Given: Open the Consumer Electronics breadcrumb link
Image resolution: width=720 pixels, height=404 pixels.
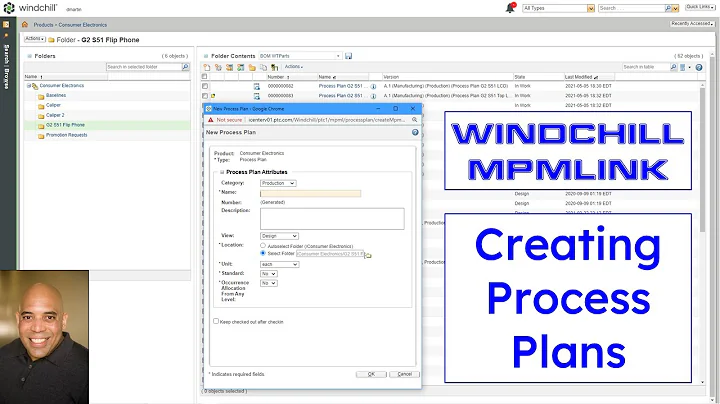Looking at the screenshot, I should click(83, 25).
